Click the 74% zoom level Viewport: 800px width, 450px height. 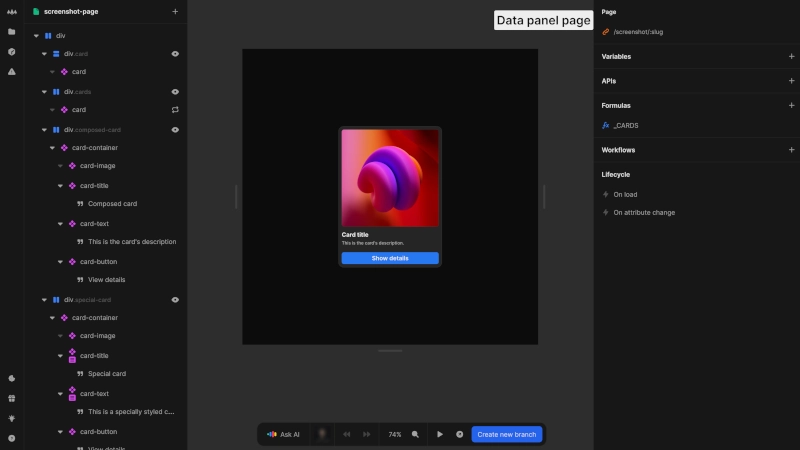pyautogui.click(x=395, y=434)
